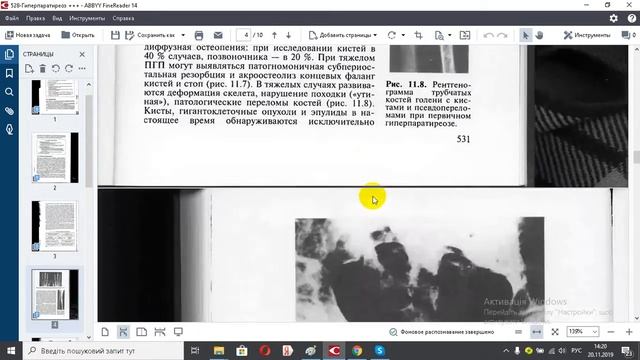Open the Файл menu
This screenshot has height=360, width=640.
coord(12,18)
